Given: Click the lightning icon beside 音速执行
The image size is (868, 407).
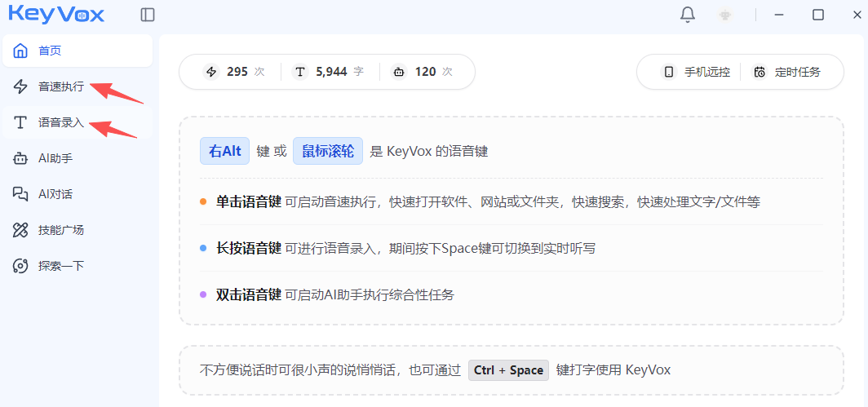Looking at the screenshot, I should [x=20, y=86].
